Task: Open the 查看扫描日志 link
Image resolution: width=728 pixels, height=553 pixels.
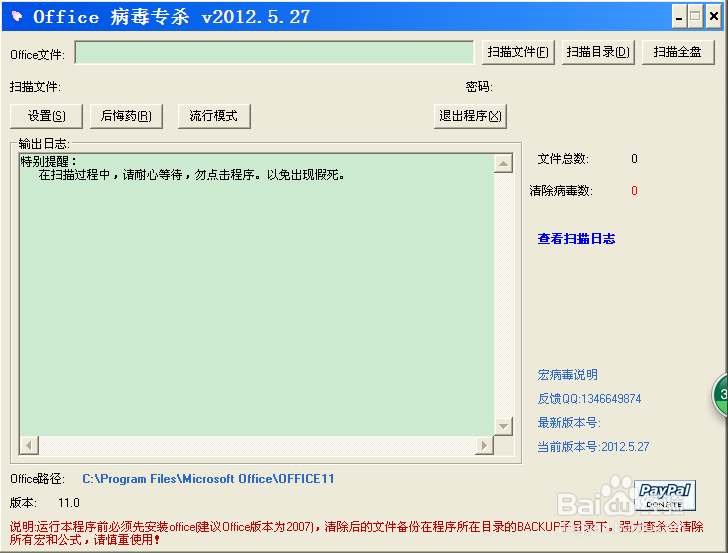Action: click(x=576, y=239)
